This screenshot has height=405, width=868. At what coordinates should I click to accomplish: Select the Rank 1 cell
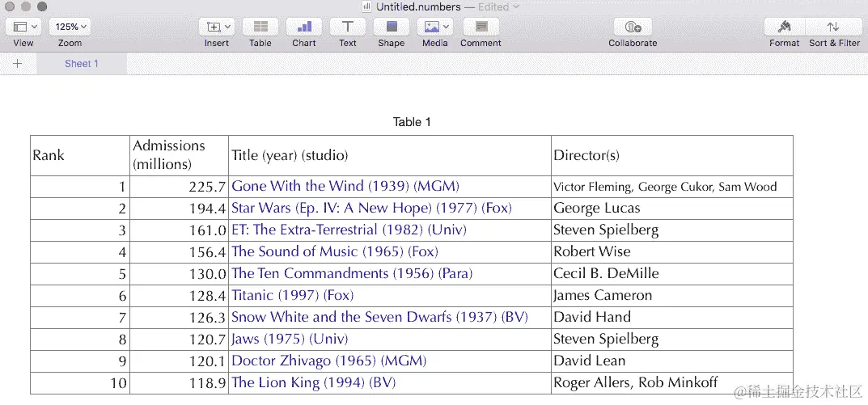coord(80,187)
